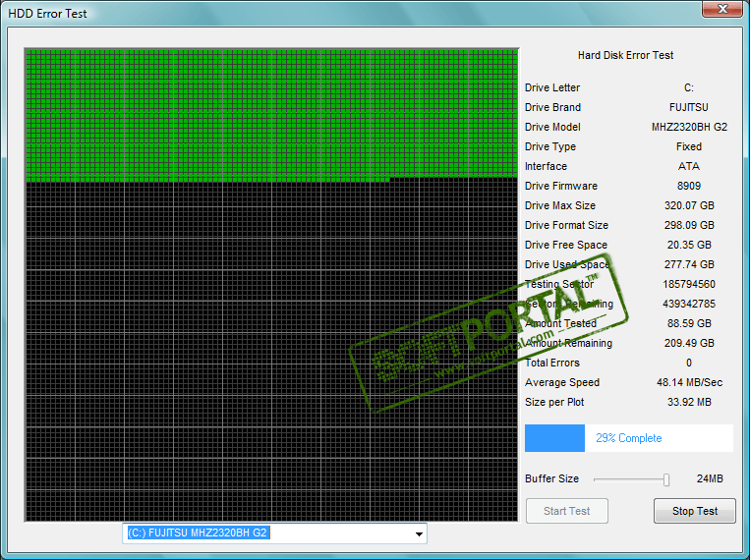Click the Buffer Size slider thumb
Viewport: 750px width, 560px height.
pos(665,479)
